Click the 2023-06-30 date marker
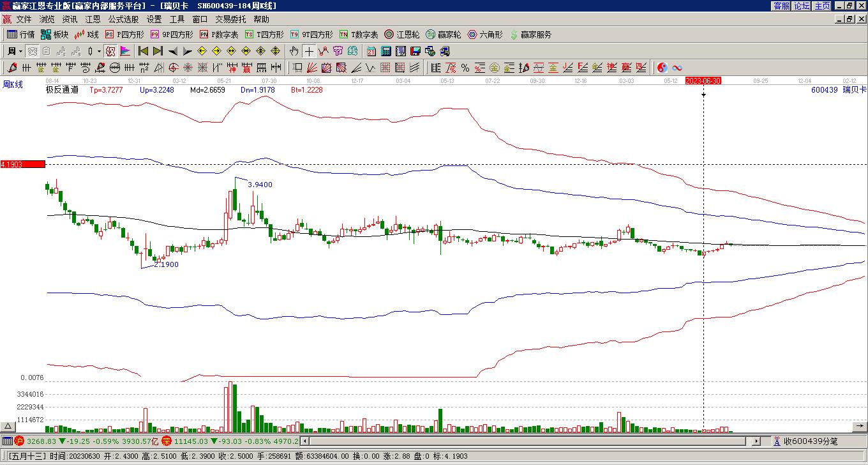This screenshot has width=868, height=465. (703, 80)
